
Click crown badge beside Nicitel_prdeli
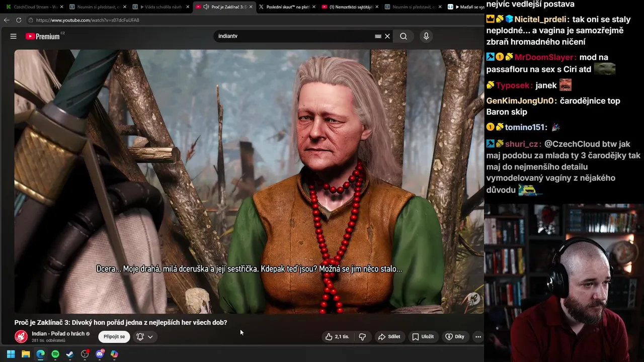pyautogui.click(x=491, y=19)
